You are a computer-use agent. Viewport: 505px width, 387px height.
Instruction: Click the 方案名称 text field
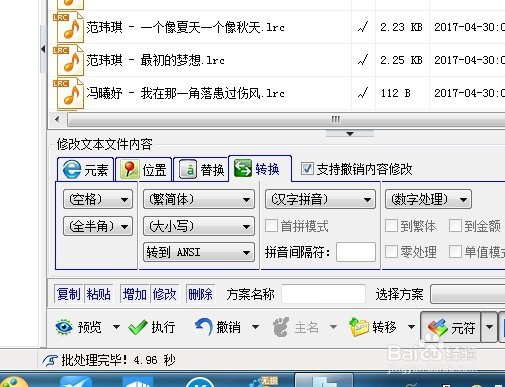pos(323,294)
